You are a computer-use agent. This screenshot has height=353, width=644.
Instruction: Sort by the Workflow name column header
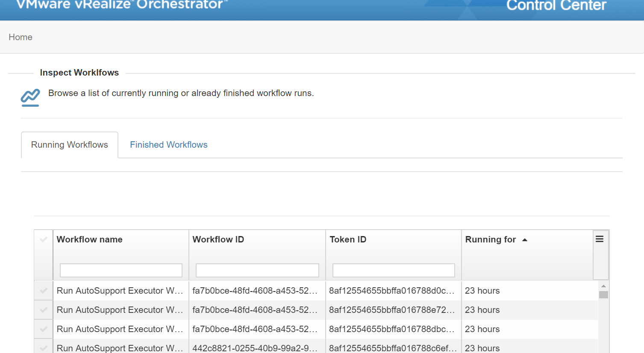[89, 239]
